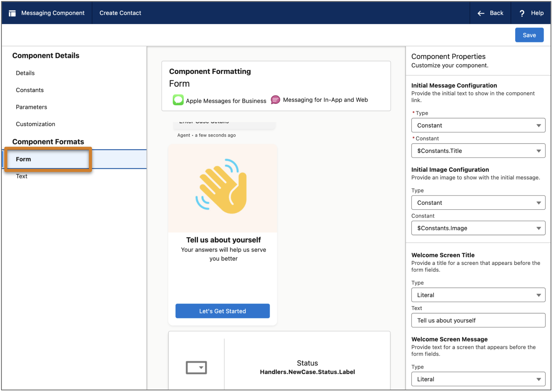553x392 pixels.
Task: Click the Welcome Screen Title text field
Action: pyautogui.click(x=478, y=320)
